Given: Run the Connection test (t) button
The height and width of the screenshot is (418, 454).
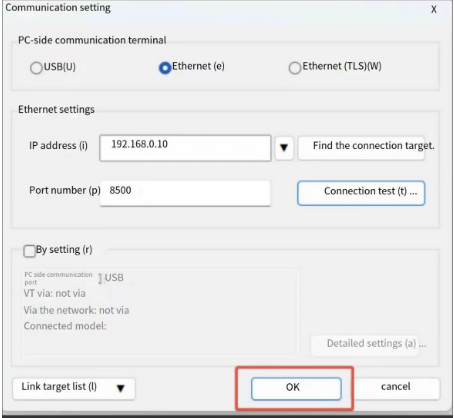Looking at the screenshot, I should [x=361, y=193].
